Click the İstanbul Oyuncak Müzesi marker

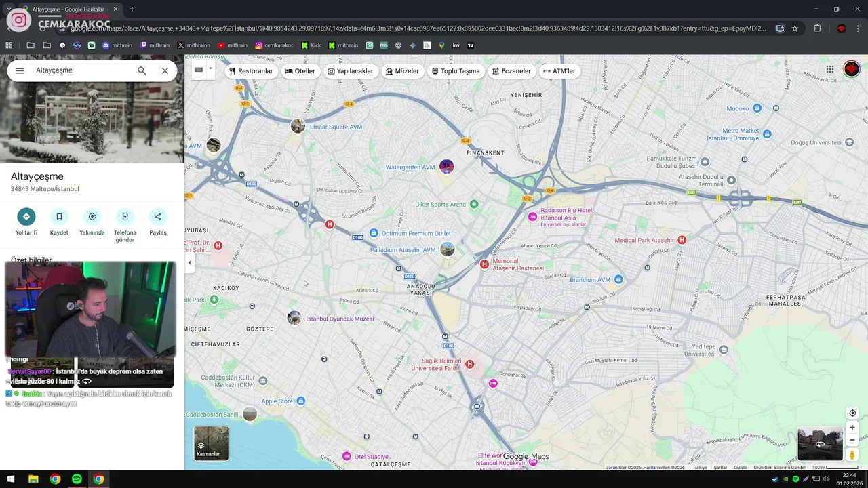294,319
